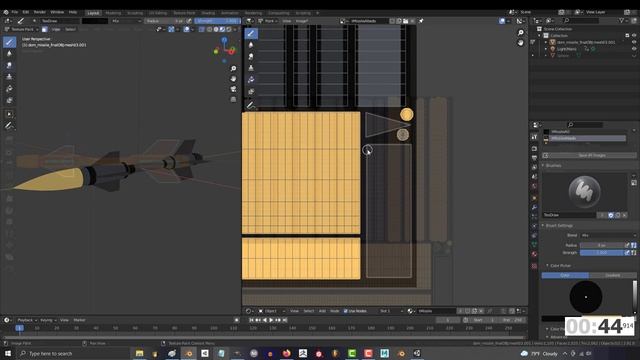Click the Radius slider in Brush Settings
640x360 pixels.
pos(602,245)
